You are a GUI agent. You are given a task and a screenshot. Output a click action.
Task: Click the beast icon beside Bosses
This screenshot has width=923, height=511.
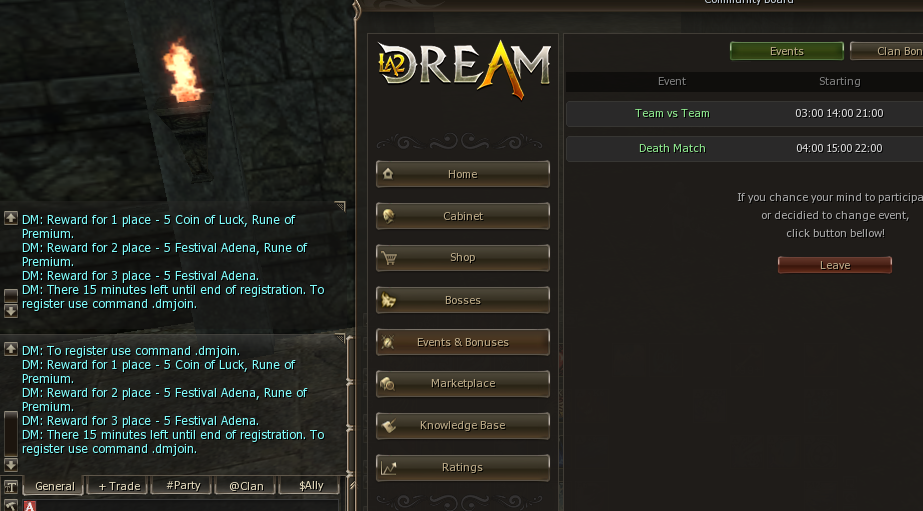pyautogui.click(x=388, y=300)
